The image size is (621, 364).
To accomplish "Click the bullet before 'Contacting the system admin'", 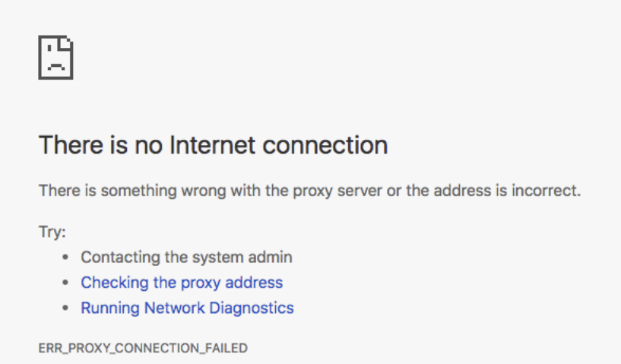I will click(66, 258).
